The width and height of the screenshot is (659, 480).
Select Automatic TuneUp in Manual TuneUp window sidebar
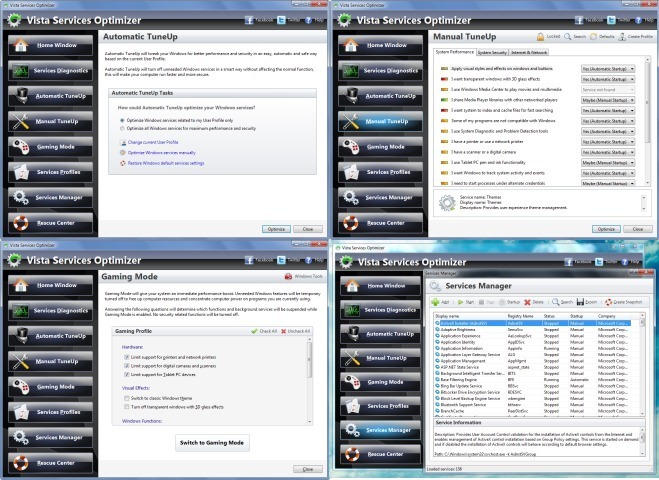[380, 96]
